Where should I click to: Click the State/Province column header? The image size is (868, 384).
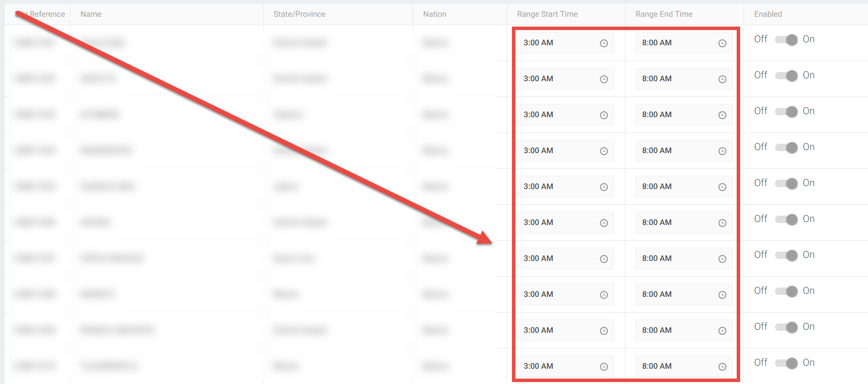tap(299, 14)
